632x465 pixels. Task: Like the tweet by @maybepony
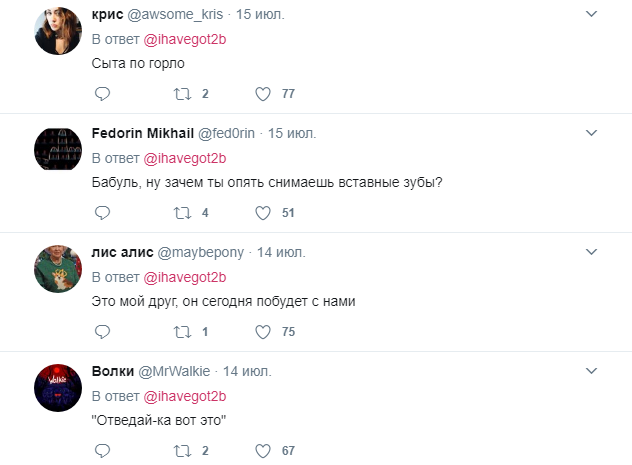263,331
